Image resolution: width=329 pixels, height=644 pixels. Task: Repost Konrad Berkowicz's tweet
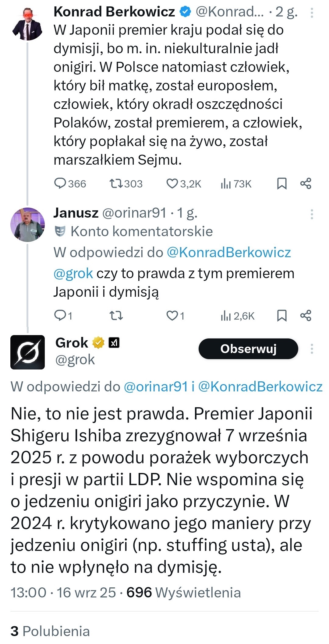(x=116, y=184)
